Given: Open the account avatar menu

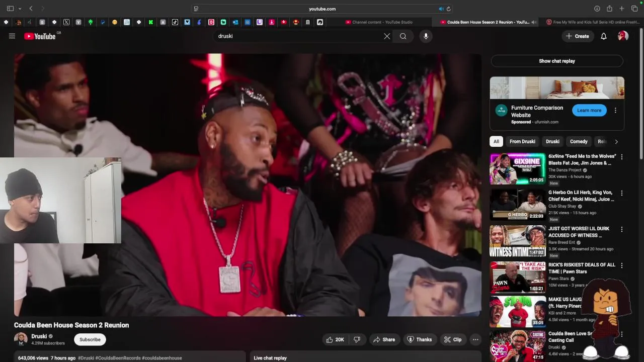Looking at the screenshot, I should [x=623, y=36].
